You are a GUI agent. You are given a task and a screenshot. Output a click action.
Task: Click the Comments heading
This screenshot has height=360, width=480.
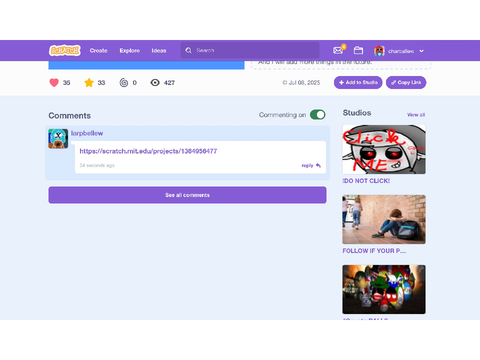tap(70, 116)
